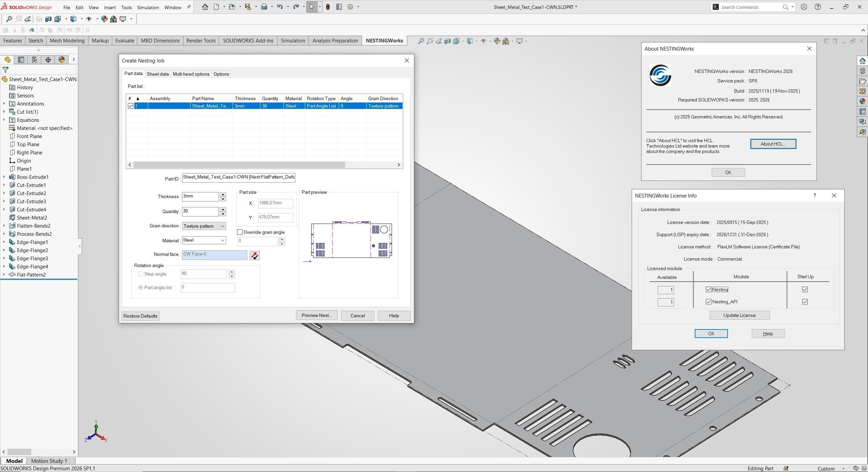
Task: Open the Design Library task pane icon
Action: 863,71
